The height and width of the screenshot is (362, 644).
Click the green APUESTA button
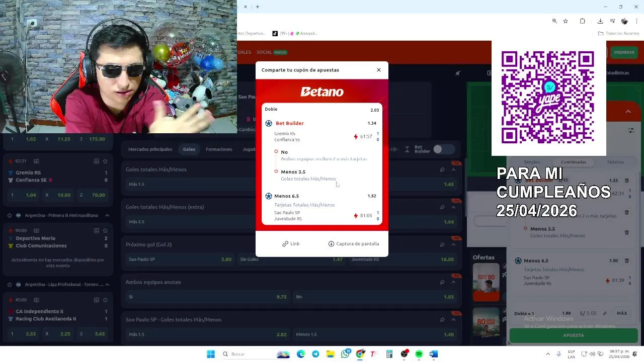574,335
